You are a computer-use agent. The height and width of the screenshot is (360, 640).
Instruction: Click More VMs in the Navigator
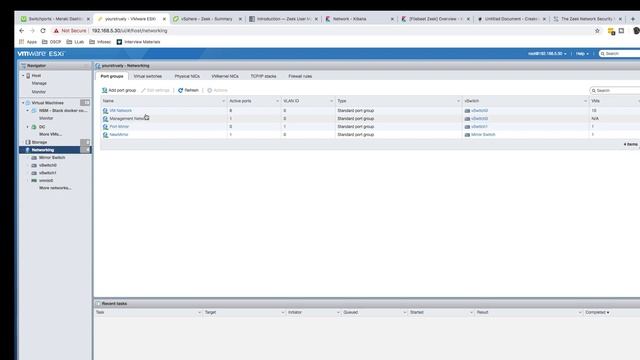(x=50, y=134)
